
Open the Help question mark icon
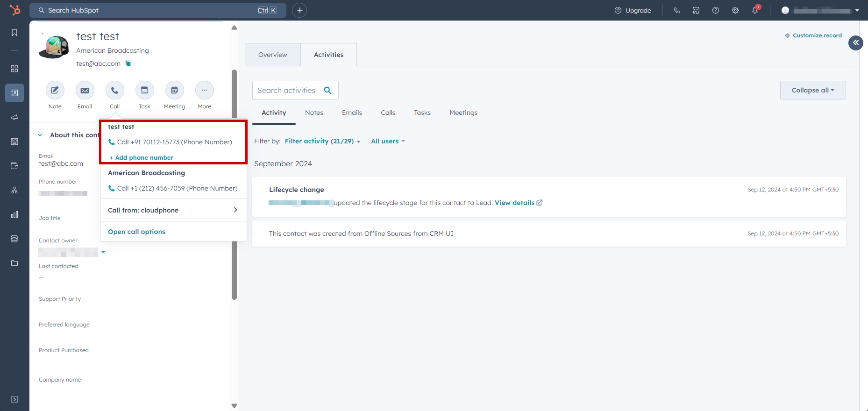coord(716,10)
